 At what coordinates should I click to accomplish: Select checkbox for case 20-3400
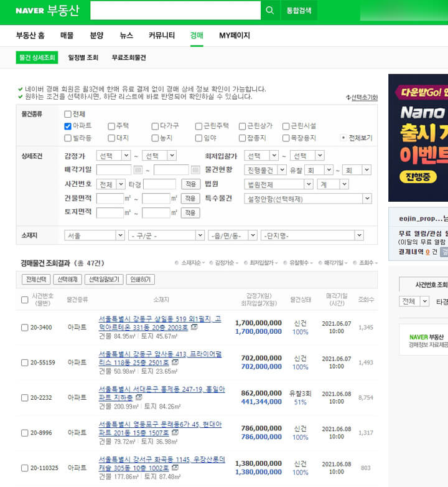(x=24, y=328)
